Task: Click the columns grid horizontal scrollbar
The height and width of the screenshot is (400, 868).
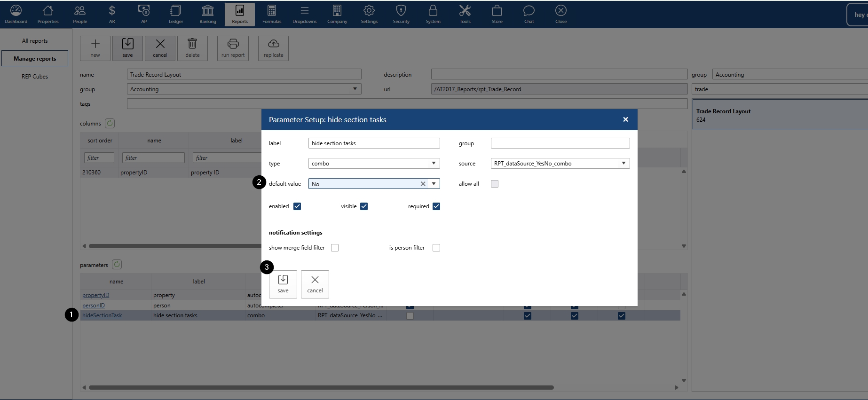Action: tap(175, 246)
